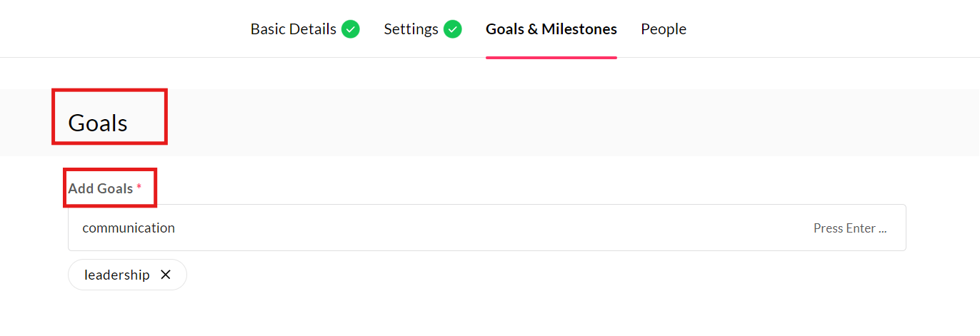Open the Basic Details tab
The image size is (980, 336).
click(x=294, y=29)
